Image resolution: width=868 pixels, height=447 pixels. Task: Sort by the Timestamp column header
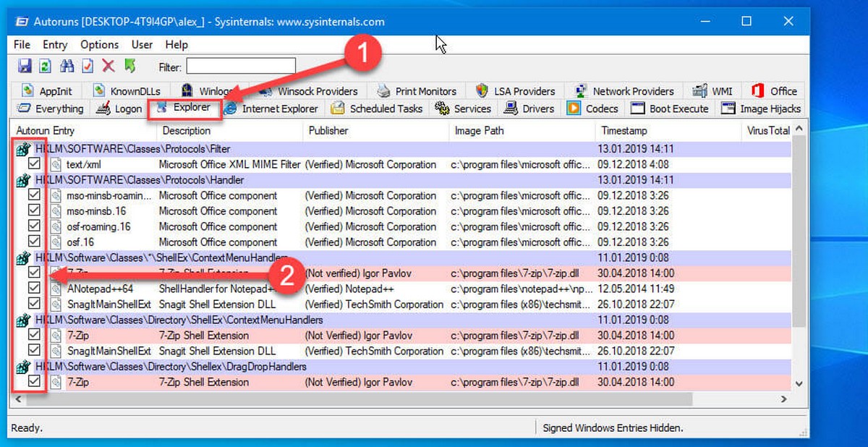[668, 131]
